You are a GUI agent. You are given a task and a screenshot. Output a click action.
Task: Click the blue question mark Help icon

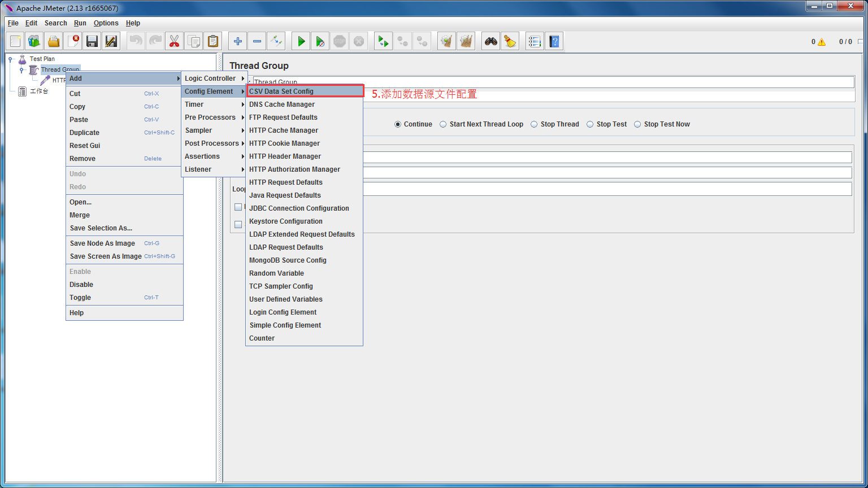(554, 41)
